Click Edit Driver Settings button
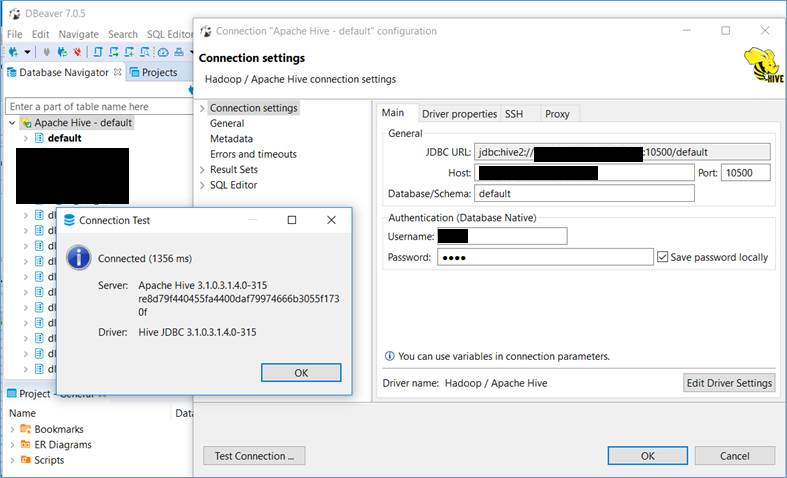The height and width of the screenshot is (478, 787). click(729, 383)
